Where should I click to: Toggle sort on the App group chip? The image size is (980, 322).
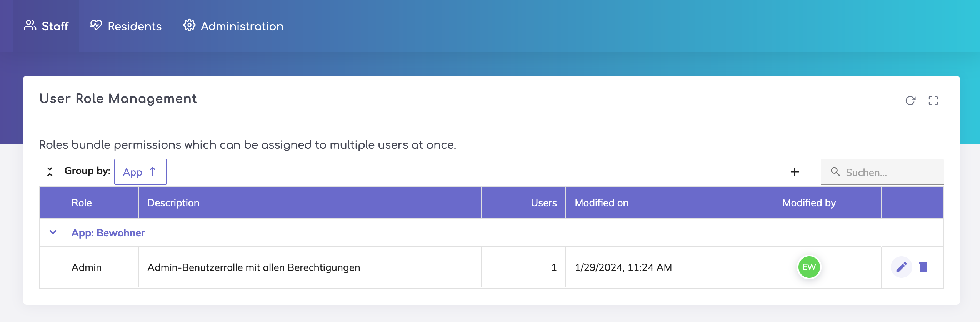pyautogui.click(x=140, y=172)
